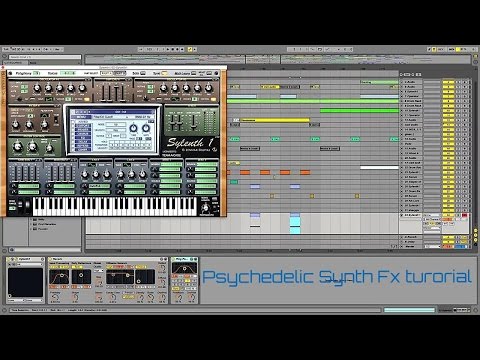Viewport: 480px width, 360px height.
Task: Select the DELAY tab in Sylenth1's effects list
Action: (x=83, y=142)
